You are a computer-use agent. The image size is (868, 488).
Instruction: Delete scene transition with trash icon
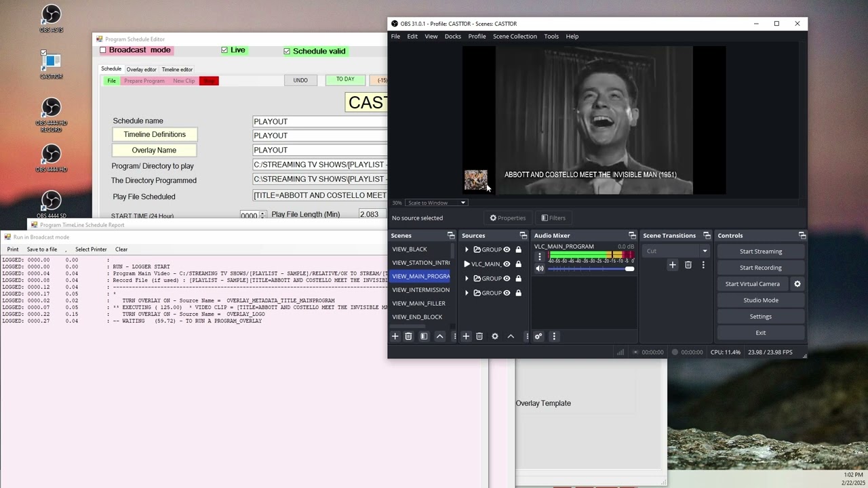click(x=688, y=265)
